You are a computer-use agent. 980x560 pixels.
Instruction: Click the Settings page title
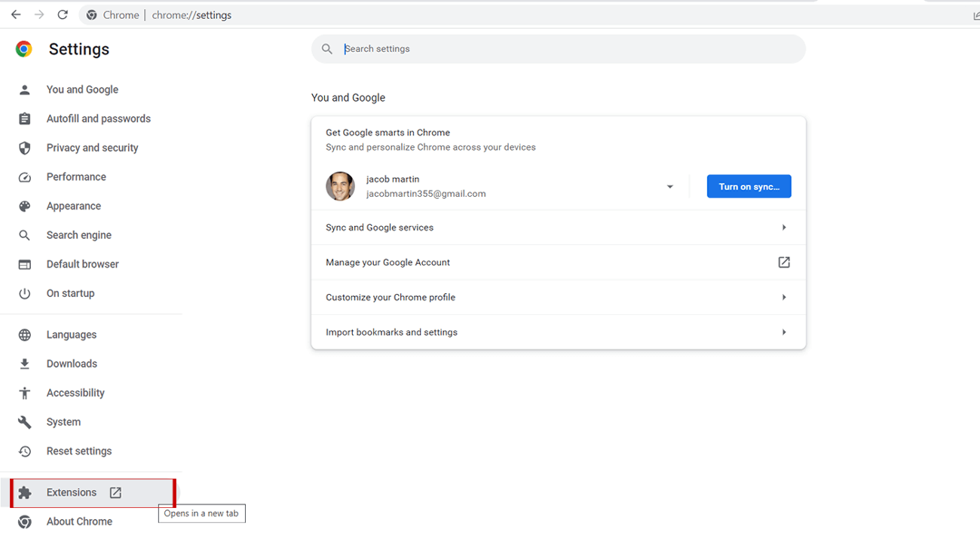[79, 49]
